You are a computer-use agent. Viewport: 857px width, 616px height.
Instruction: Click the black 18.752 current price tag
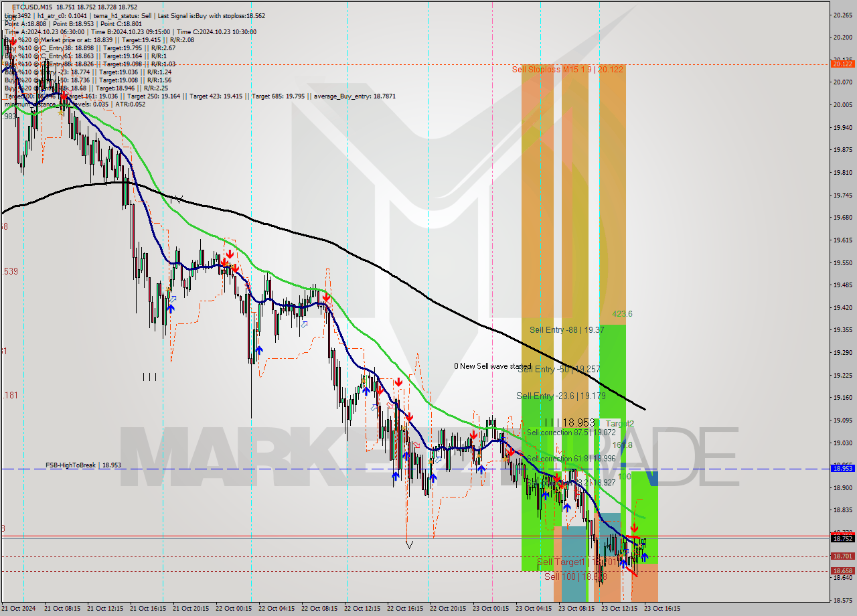point(842,538)
